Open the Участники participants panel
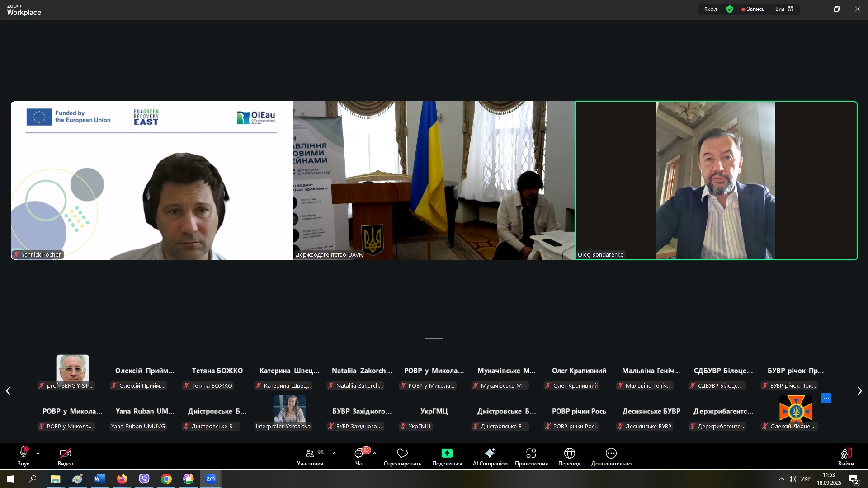Screen dimensions: 868x488 click(x=310, y=456)
